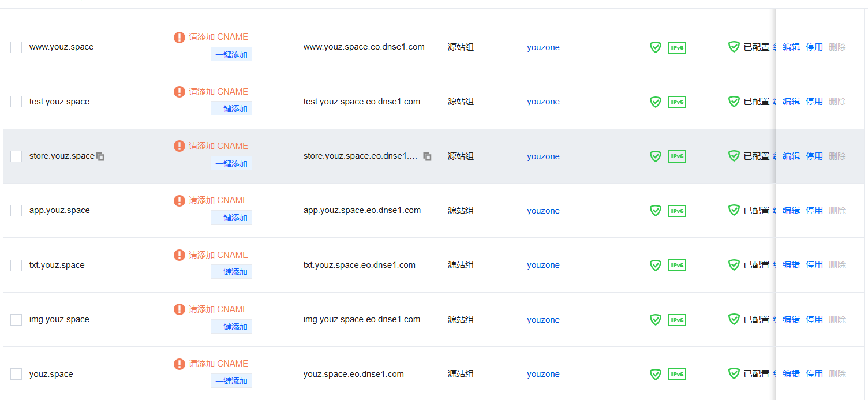
Task: Open youzone origin link in test.youz.space row
Action: 543,102
